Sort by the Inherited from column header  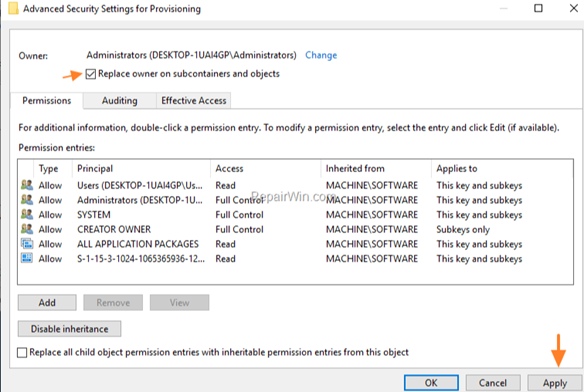tap(376, 168)
